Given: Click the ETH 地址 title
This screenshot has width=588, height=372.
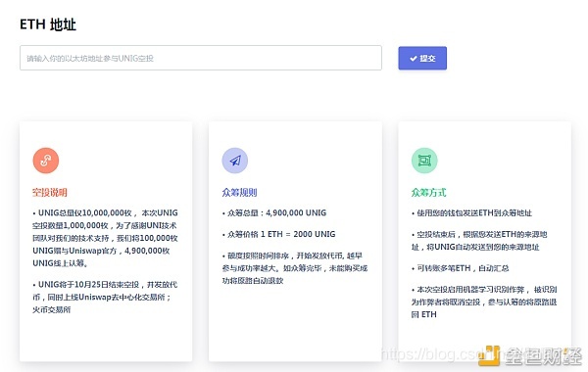Looking at the screenshot, I should tap(48, 24).
